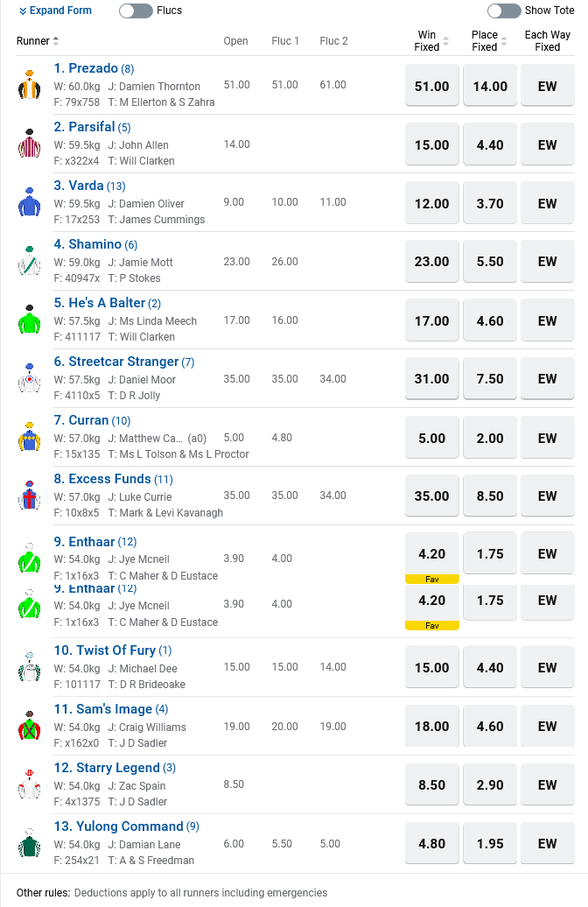
Task: Click Prezado's jockey silks icon
Action: (x=29, y=85)
